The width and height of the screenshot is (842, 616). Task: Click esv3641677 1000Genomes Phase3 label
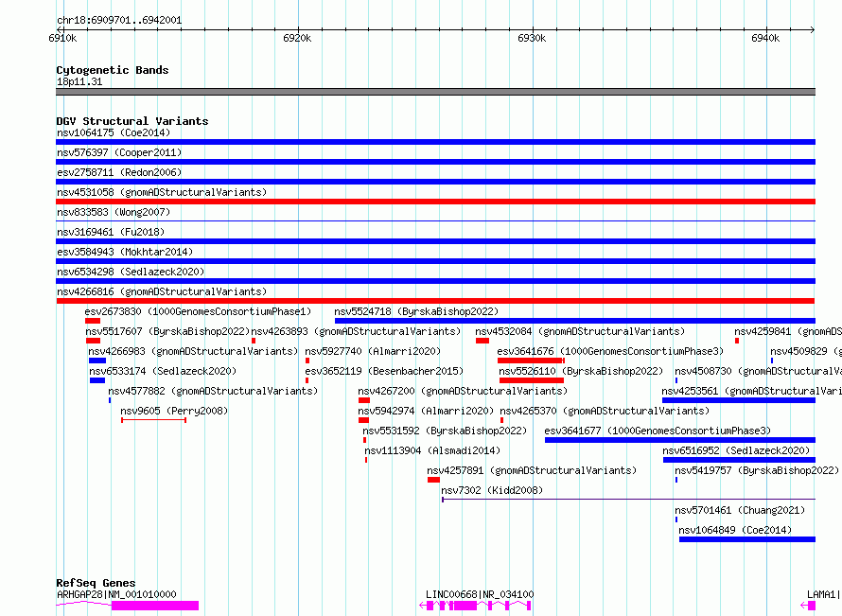point(658,431)
